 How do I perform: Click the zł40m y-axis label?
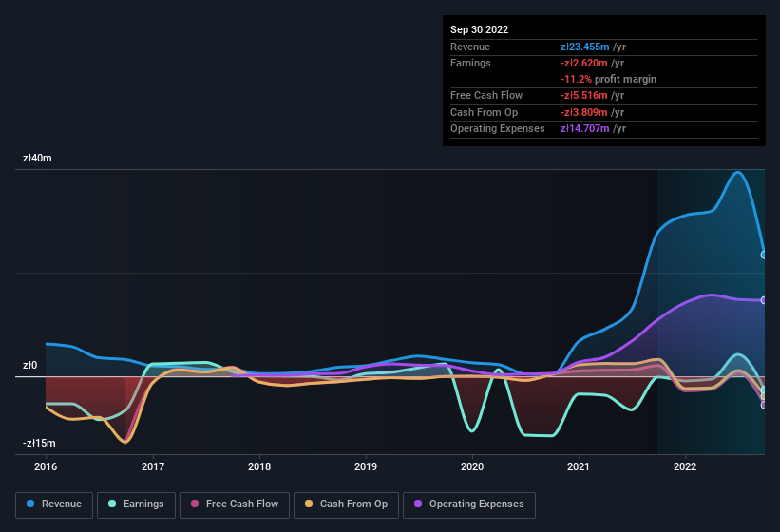point(37,158)
